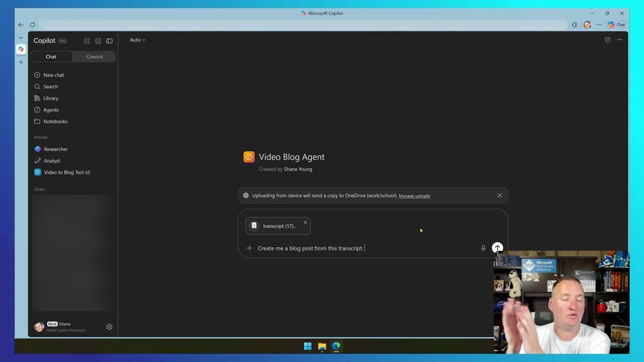644x362 pixels.
Task: Click the checkbox tasks icon beside apps grid
Action: [98, 41]
